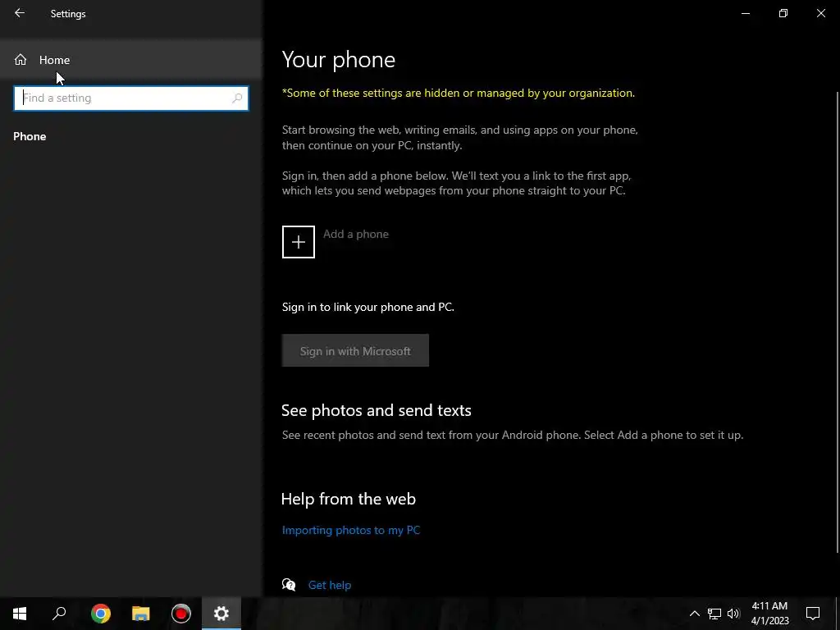Click the Add a phone plus button
The width and height of the screenshot is (840, 630).
299,242
